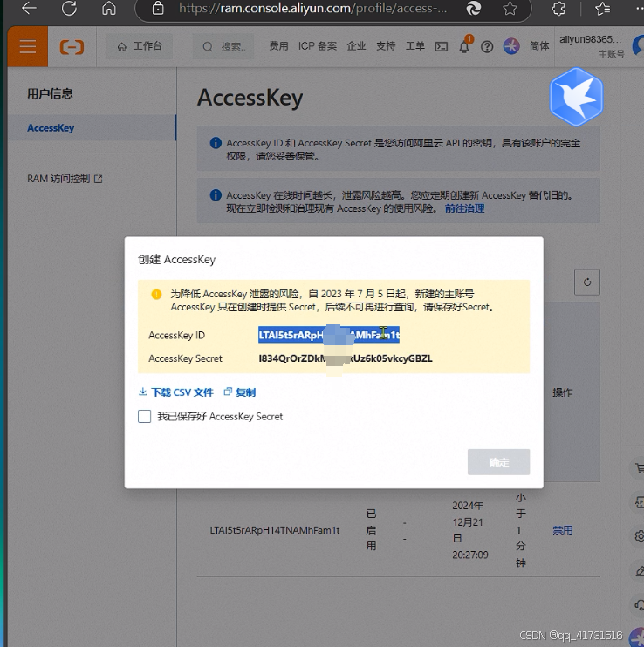Screen dimensions: 644x647
Task: Click the 创建 AccessKey dialog title
Action: tap(176, 260)
